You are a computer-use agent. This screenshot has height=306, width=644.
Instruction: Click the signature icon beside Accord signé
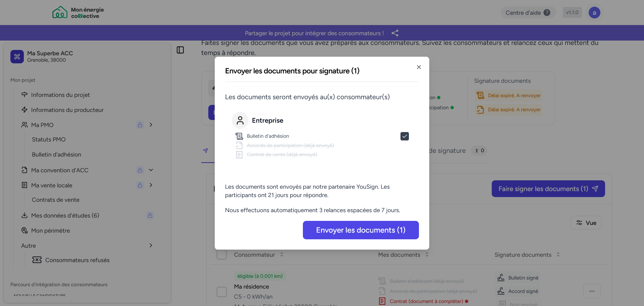pos(501,291)
